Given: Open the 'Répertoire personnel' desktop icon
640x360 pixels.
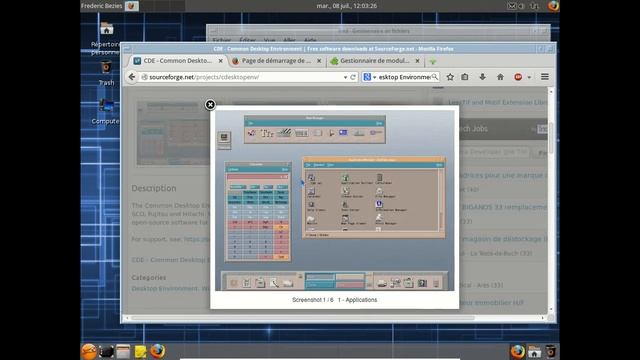Looking at the screenshot, I should 106,38.
